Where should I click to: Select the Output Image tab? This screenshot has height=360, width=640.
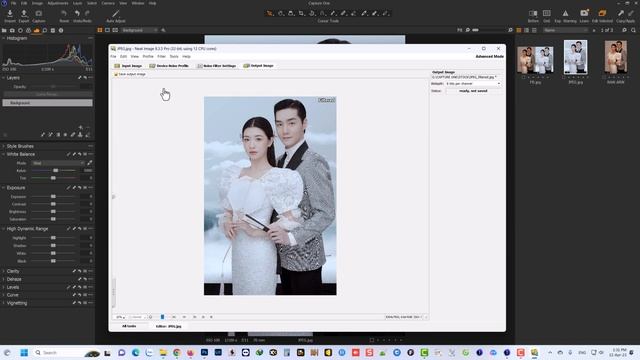[258, 66]
